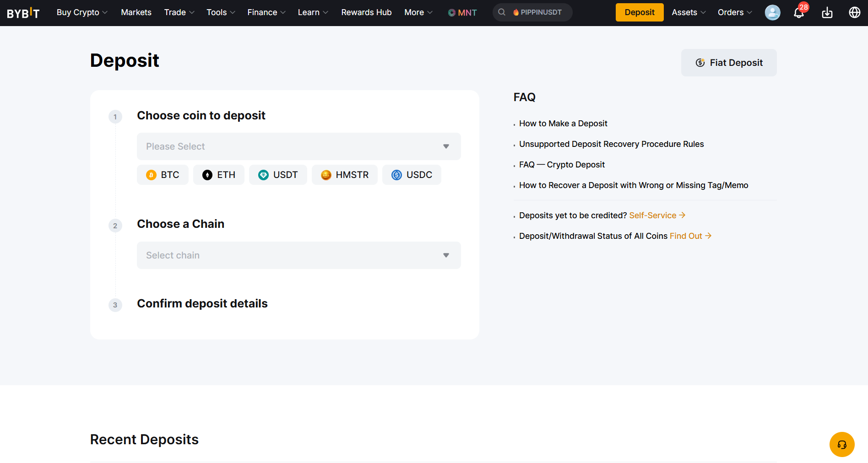Click the PIPPINUSDT search field
Screen dimensions: 868x463
point(532,12)
